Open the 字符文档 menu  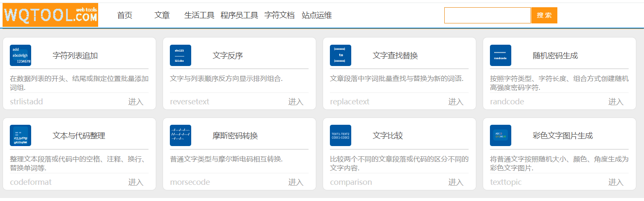(x=280, y=15)
